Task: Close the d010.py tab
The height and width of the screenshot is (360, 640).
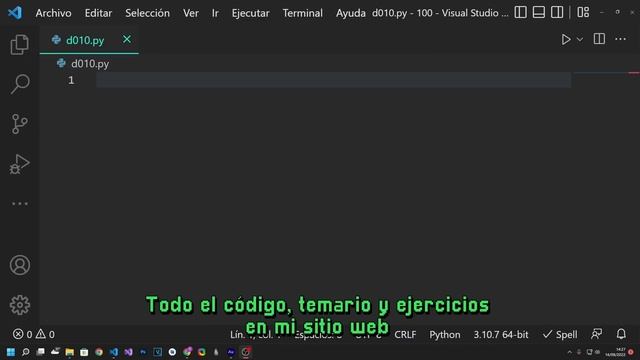Action: coord(127,40)
